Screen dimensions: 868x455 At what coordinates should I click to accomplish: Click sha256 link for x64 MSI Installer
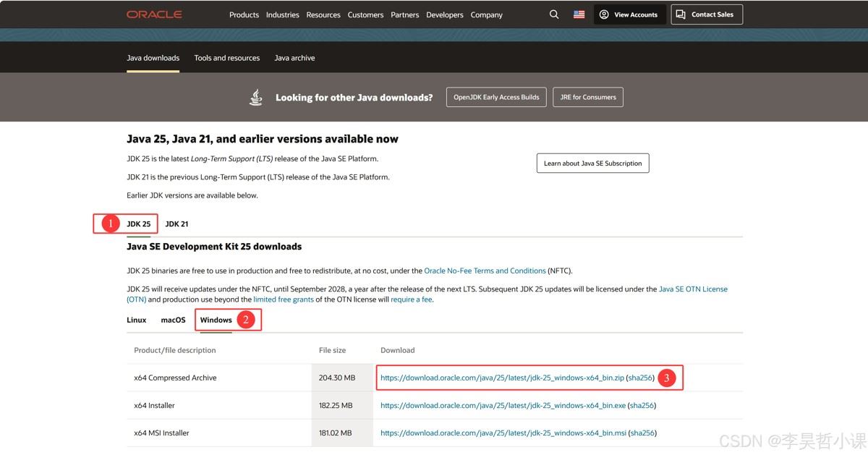[642, 433]
